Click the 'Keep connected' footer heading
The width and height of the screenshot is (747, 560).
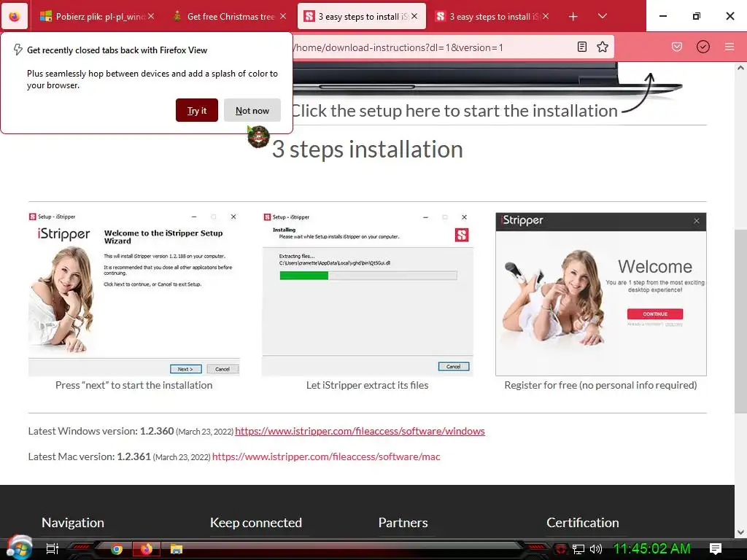point(256,522)
